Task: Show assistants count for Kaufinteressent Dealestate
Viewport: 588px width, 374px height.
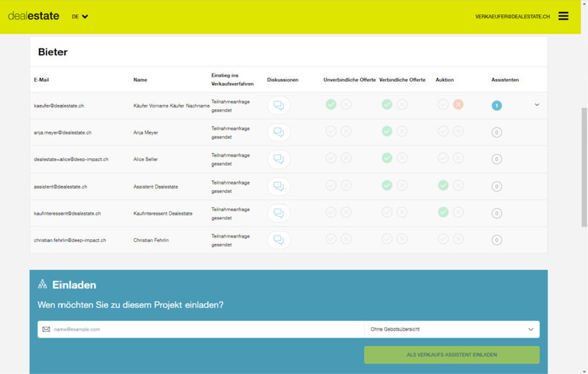Action: click(497, 213)
